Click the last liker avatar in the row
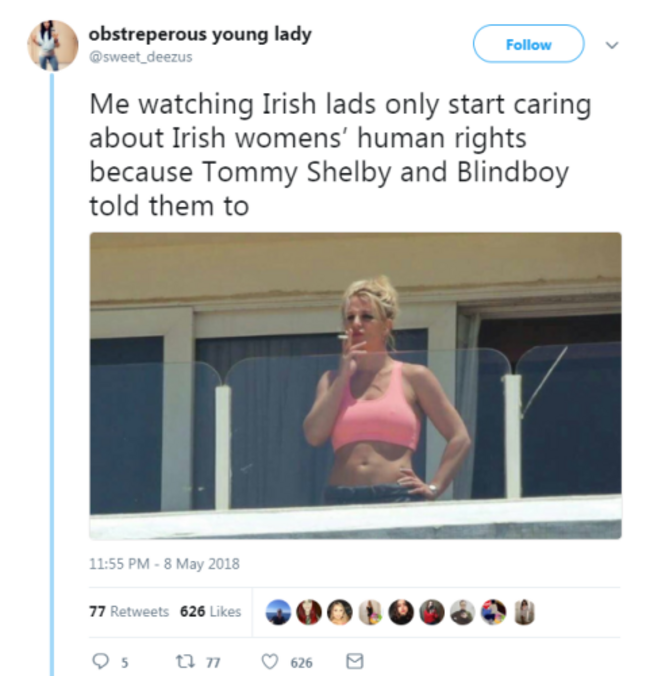This screenshot has width=650, height=676. (x=525, y=612)
